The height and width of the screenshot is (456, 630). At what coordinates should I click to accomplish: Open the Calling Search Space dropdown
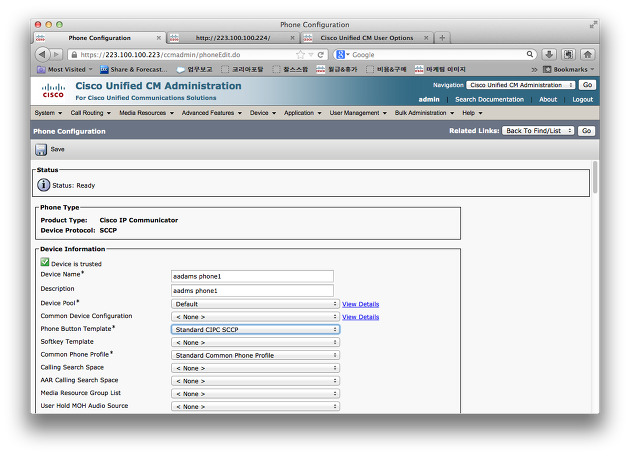coord(255,368)
